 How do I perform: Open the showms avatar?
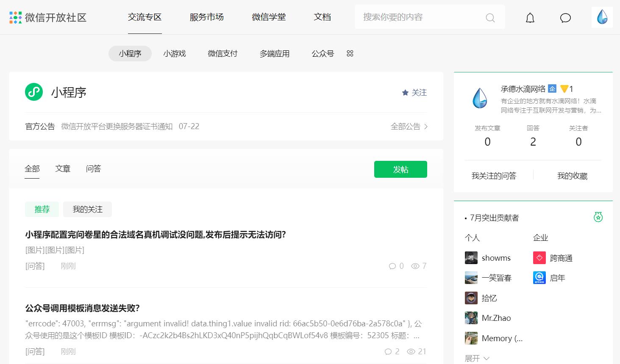(471, 258)
